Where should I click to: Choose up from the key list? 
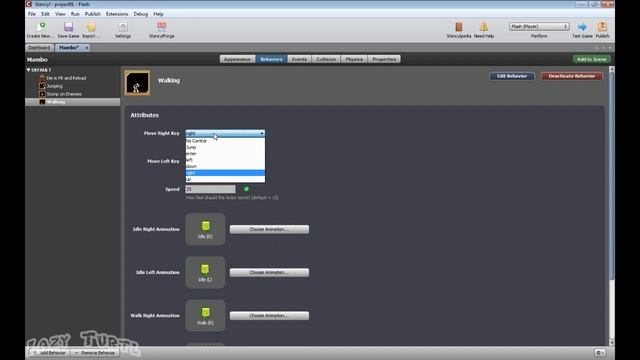(225, 179)
